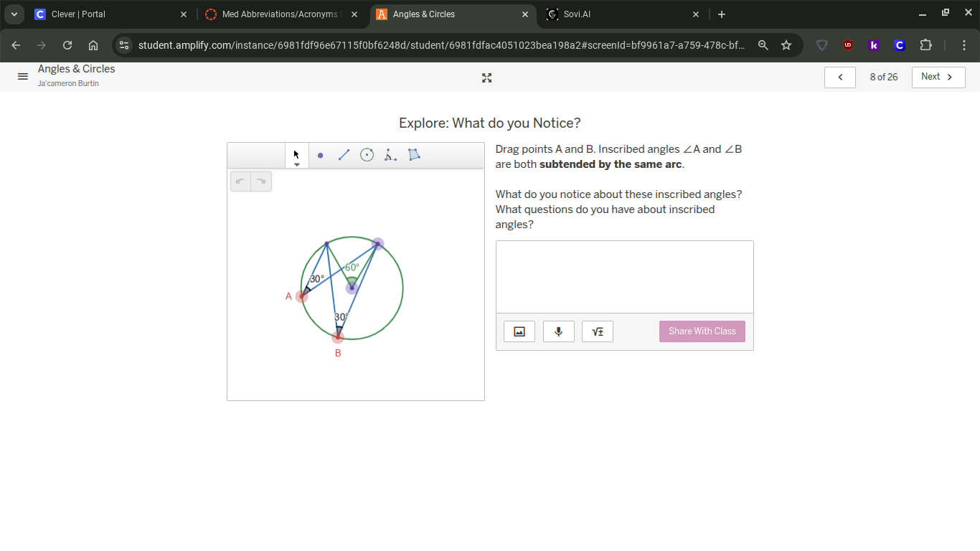The height and width of the screenshot is (551, 980).
Task: Click the microphone recording icon
Action: pyautogui.click(x=558, y=331)
